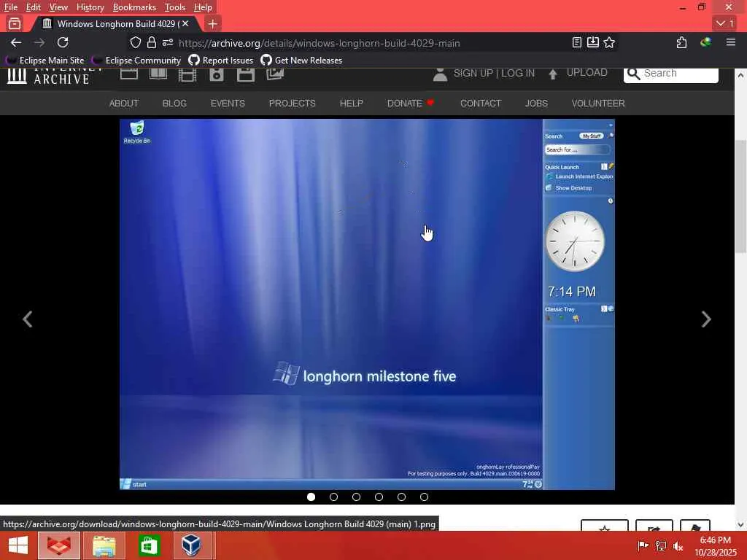
Task: Click the muted volume tray icon
Action: 678,545
